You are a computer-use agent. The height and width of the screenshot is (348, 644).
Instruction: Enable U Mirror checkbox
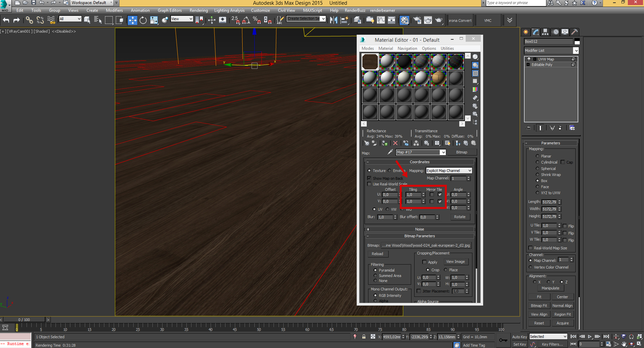pyautogui.click(x=431, y=195)
